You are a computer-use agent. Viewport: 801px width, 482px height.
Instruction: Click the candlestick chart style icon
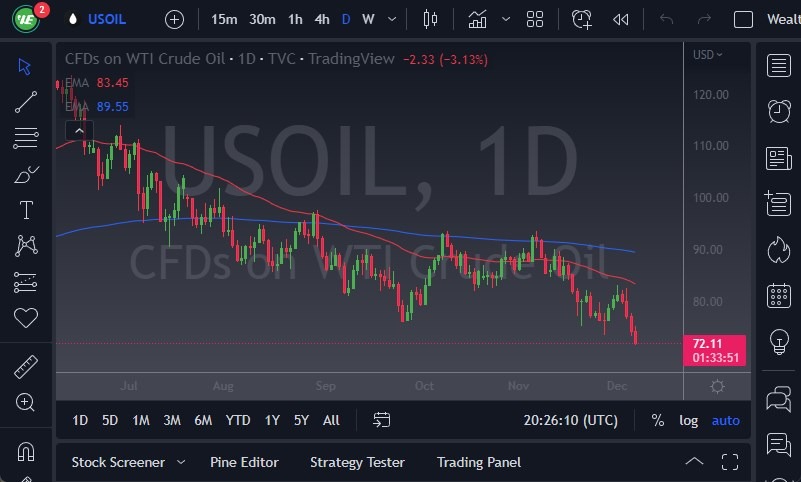pos(431,19)
